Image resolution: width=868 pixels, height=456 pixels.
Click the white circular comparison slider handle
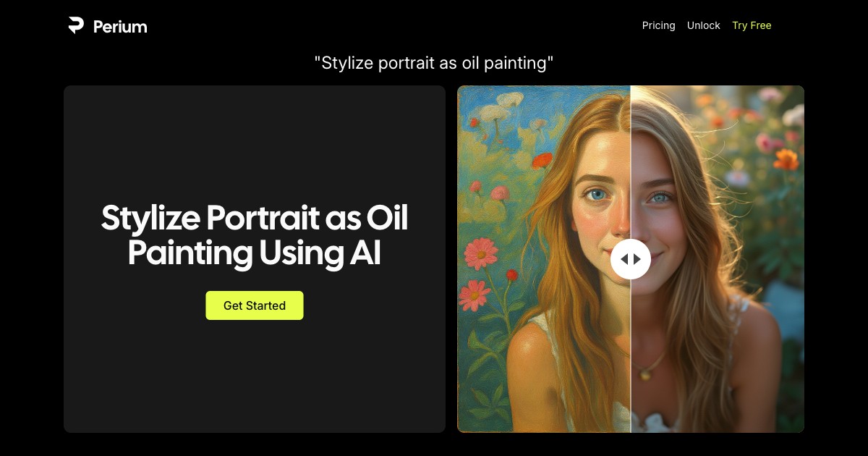[631, 258]
